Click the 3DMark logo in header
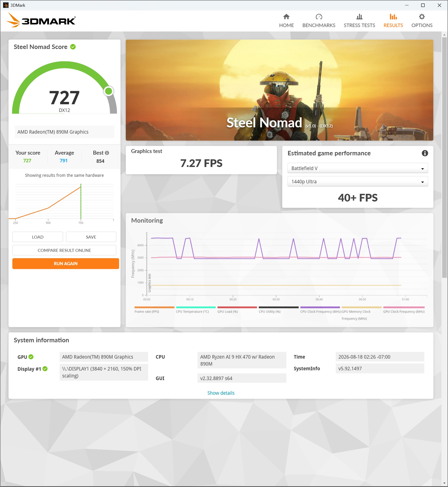 point(41,20)
